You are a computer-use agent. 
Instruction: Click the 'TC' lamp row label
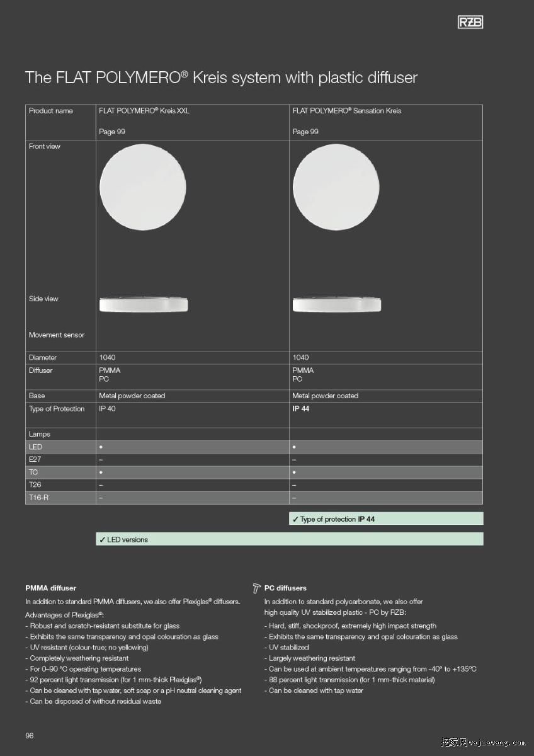coord(33,472)
